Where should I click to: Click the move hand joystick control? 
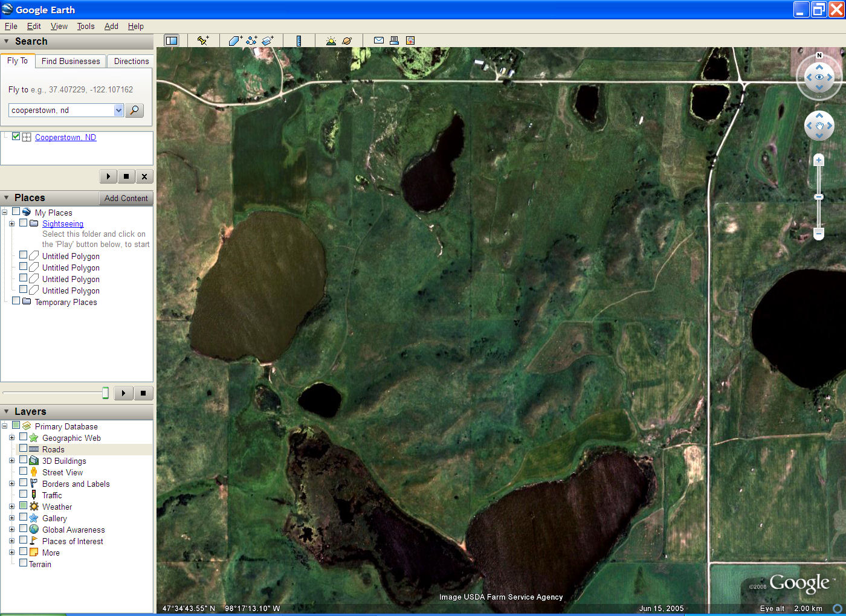[x=819, y=126]
